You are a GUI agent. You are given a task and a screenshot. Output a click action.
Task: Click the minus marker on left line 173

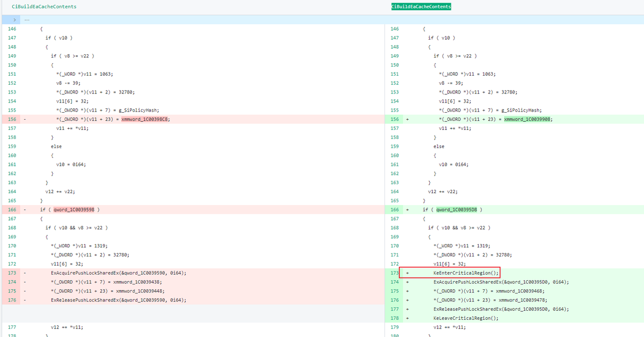25,273
